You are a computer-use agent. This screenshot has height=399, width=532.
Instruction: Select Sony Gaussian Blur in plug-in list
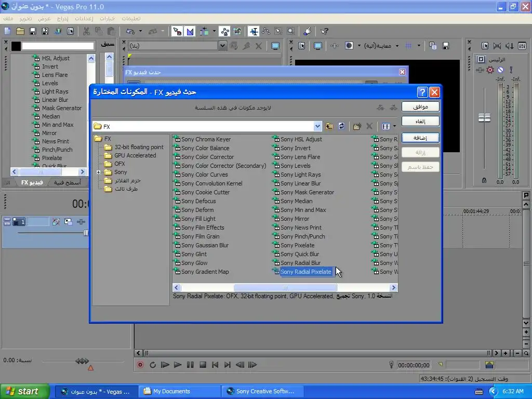pyautogui.click(x=205, y=245)
